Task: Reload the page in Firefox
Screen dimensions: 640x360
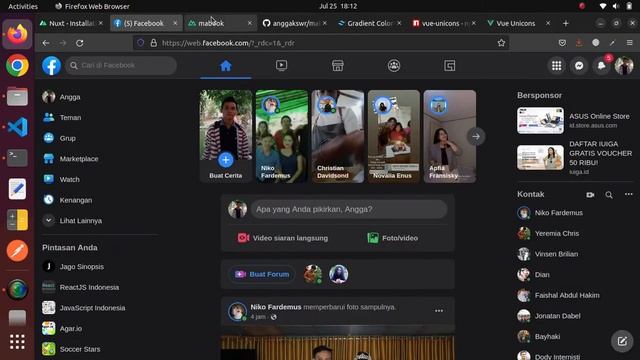Action: click(x=80, y=43)
